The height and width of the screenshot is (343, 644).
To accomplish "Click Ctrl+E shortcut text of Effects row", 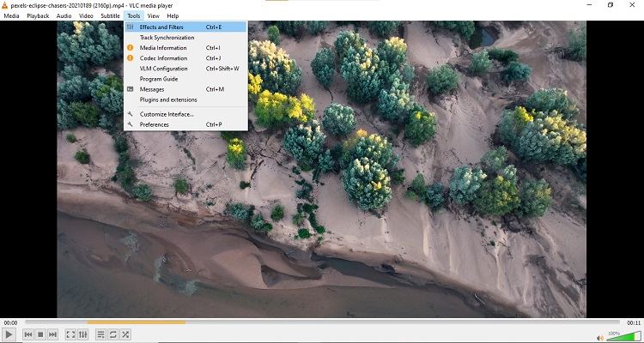I will click(x=214, y=27).
